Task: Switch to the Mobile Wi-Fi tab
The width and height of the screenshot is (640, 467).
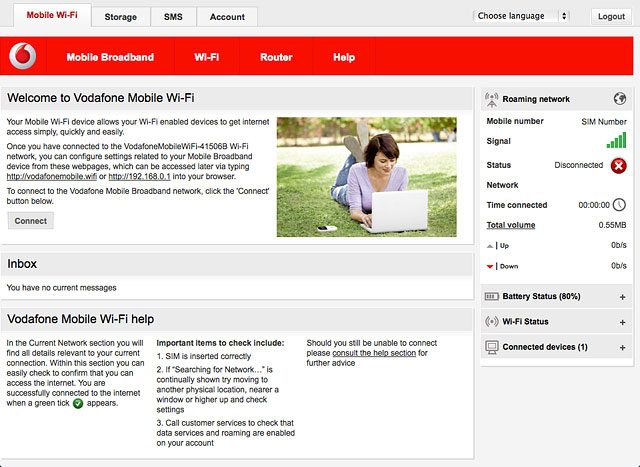Action: [x=52, y=15]
